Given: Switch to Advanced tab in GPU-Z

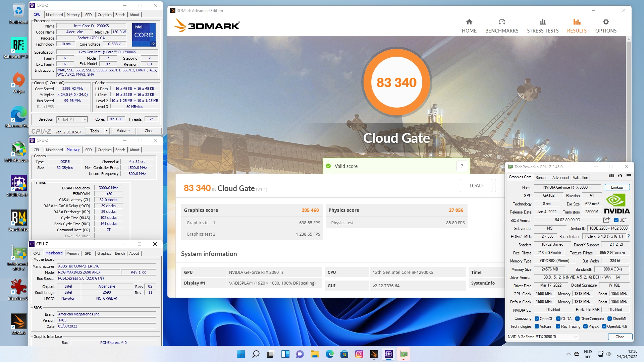Looking at the screenshot, I should tap(560, 178).
